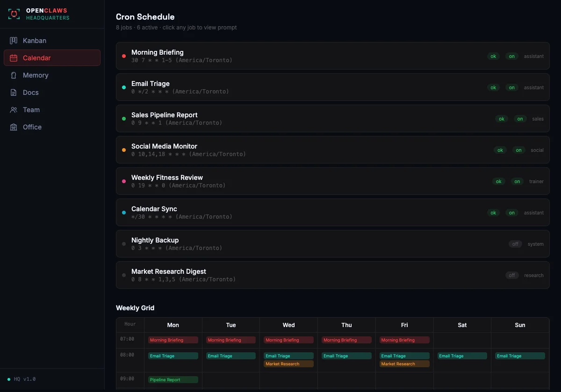Click Friday's Market Research grid event
The width and height of the screenshot is (561, 392).
(x=404, y=364)
